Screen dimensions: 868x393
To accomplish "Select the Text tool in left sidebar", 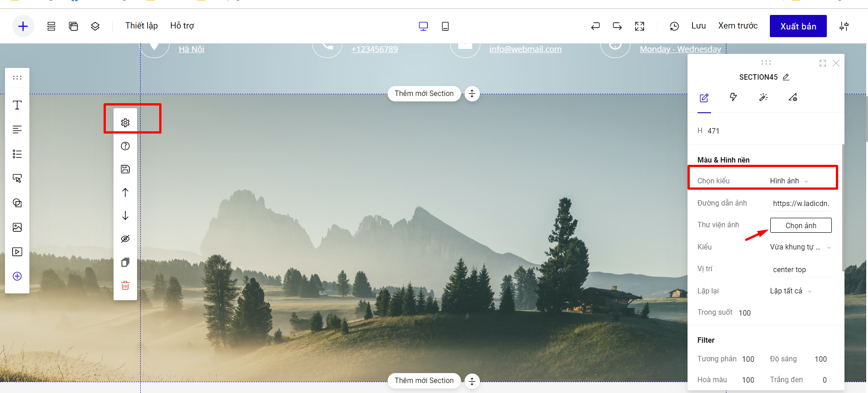I will pos(17,105).
